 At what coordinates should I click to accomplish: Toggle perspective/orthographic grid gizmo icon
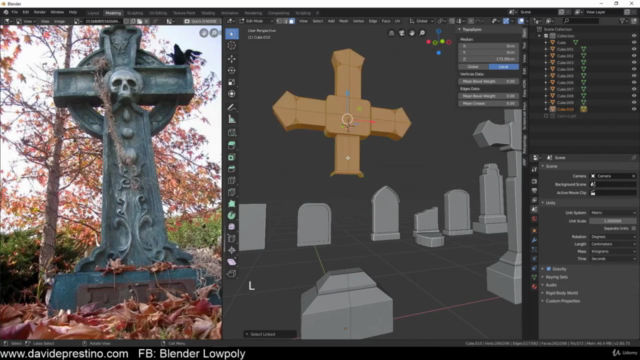[391, 33]
